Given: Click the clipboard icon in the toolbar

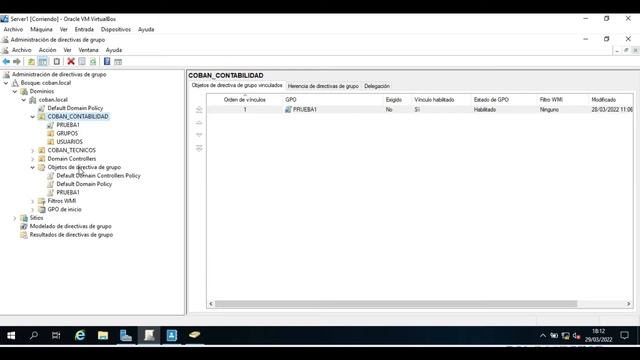Looking at the screenshot, I should [57, 62].
